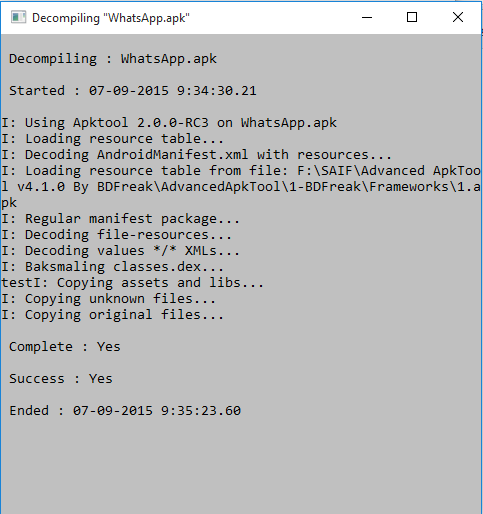Click the 'Copying unknown files...' line
Image resolution: width=483 pixels, height=514 pixels.
coord(109,299)
